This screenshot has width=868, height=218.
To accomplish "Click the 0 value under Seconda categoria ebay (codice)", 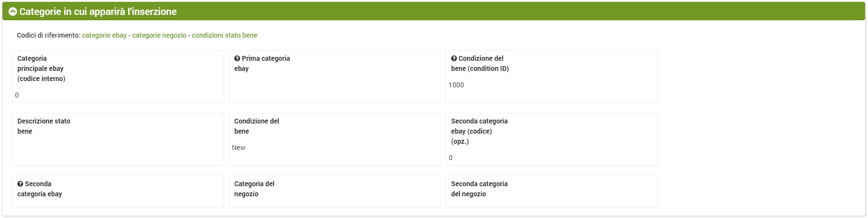I will [451, 158].
